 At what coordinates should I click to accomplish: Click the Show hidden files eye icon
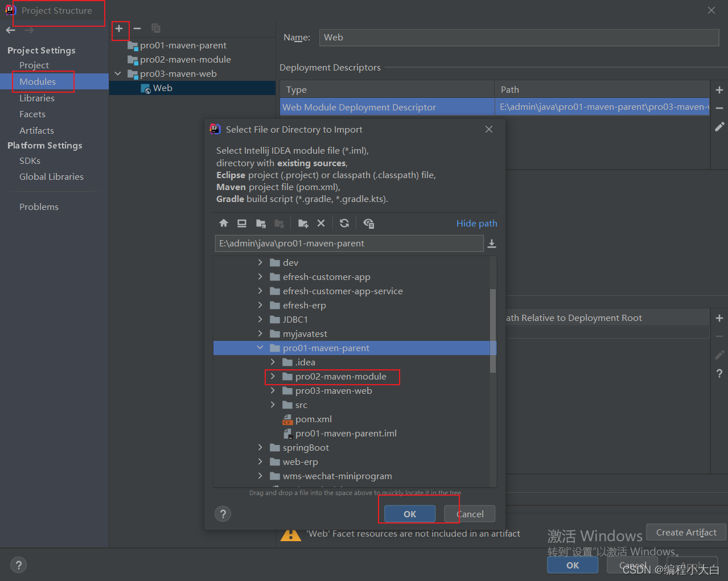click(368, 223)
